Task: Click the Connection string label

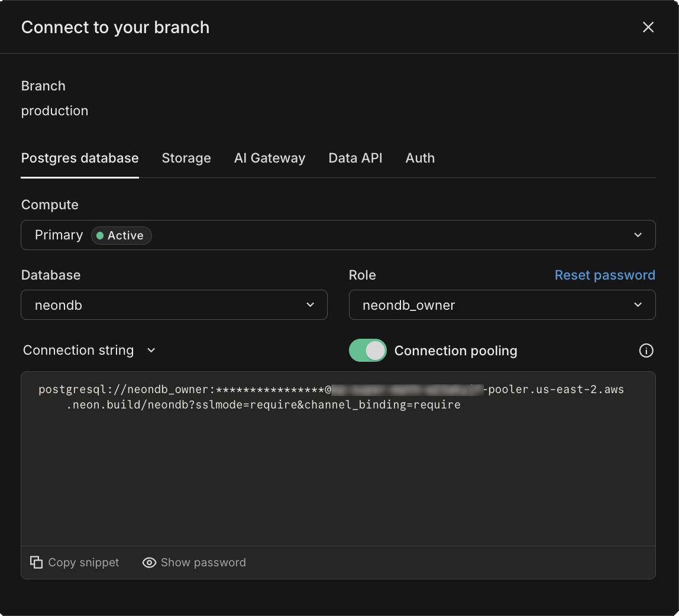Action: (79, 350)
